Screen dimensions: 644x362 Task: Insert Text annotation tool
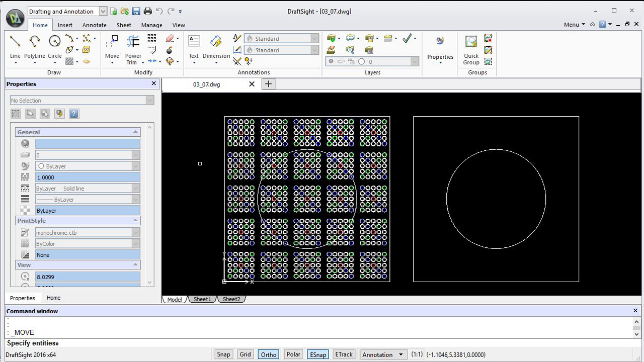coord(194,42)
